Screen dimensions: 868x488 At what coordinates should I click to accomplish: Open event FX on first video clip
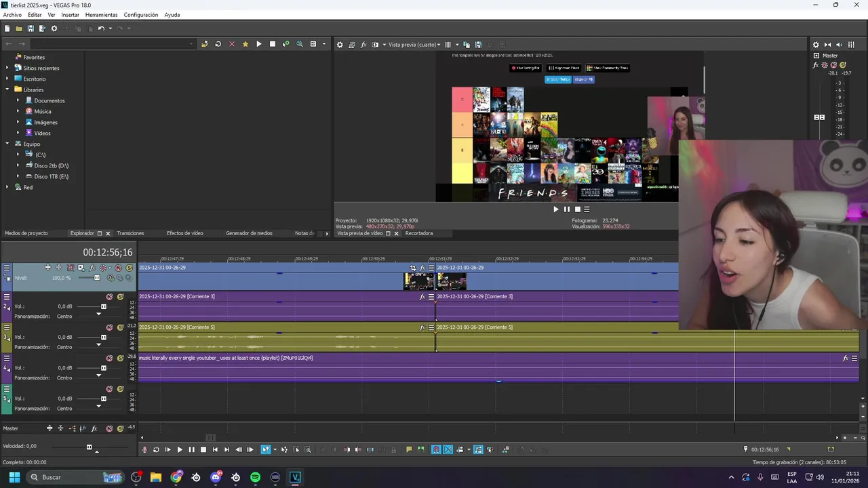(x=422, y=268)
